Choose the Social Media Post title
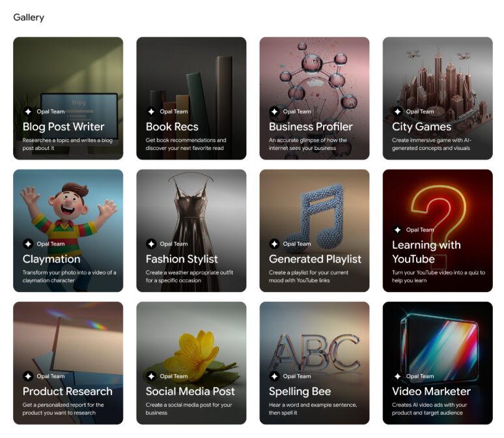504x438 pixels. [190, 391]
